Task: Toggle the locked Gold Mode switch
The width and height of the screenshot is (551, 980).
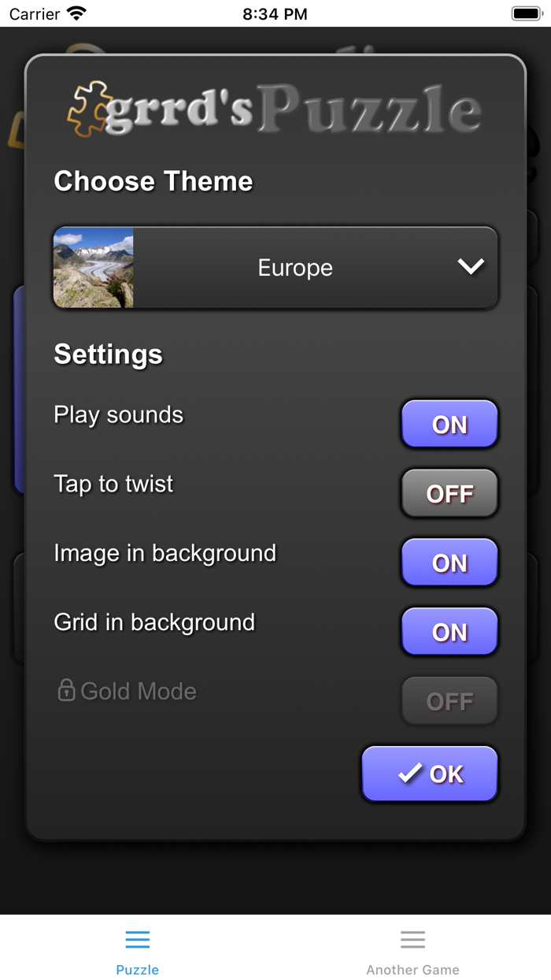Action: coord(449,701)
